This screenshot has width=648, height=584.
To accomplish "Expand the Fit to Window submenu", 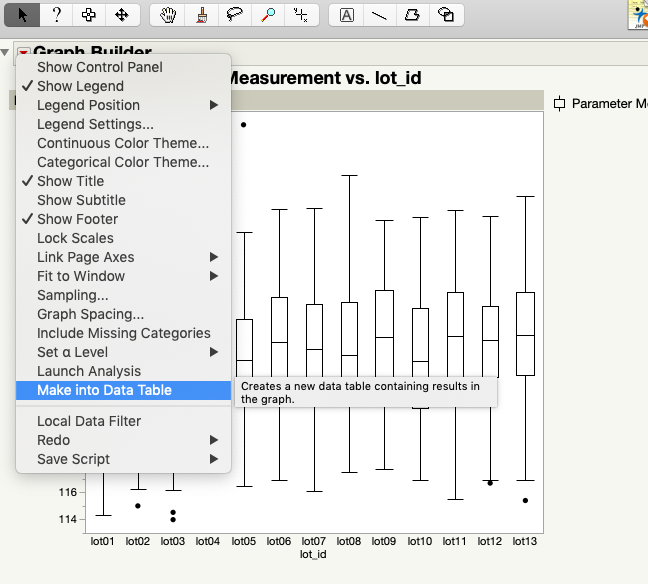I will pos(123,276).
